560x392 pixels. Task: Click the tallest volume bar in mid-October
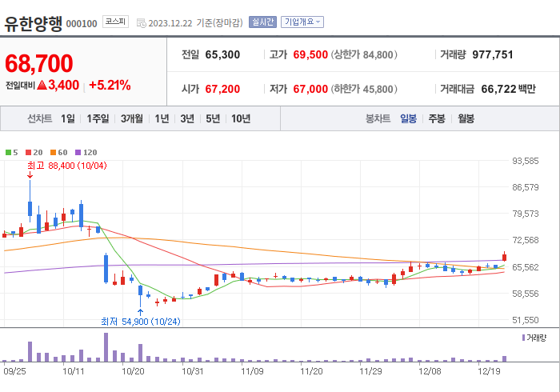click(x=106, y=347)
